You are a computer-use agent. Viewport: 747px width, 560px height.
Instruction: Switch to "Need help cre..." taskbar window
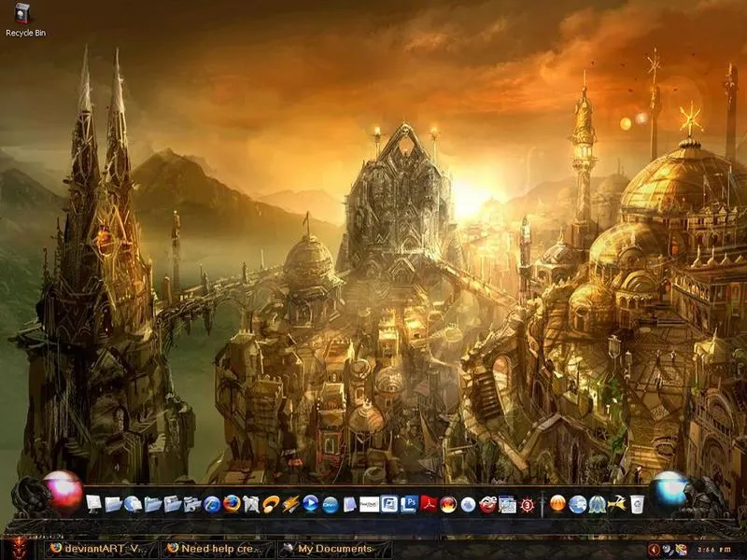pos(216,549)
